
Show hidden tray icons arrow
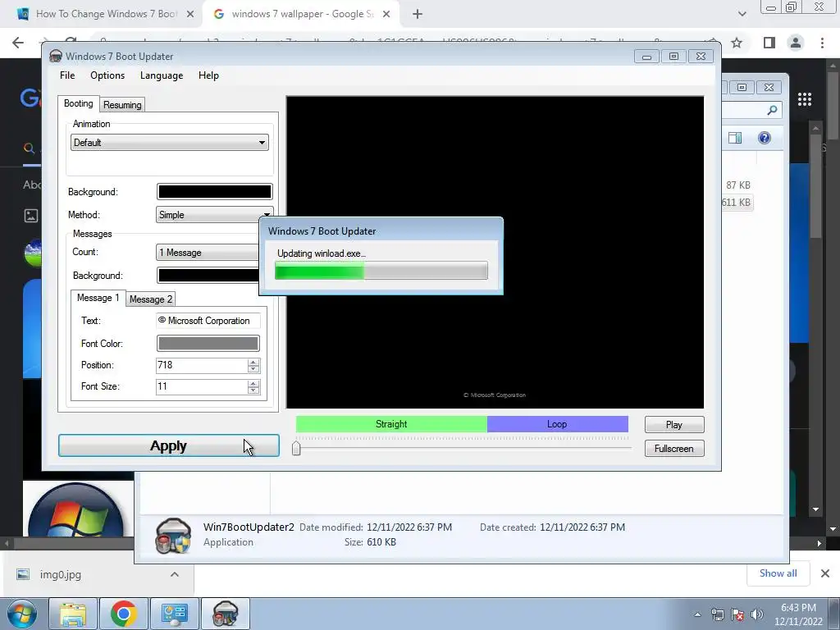(x=697, y=614)
